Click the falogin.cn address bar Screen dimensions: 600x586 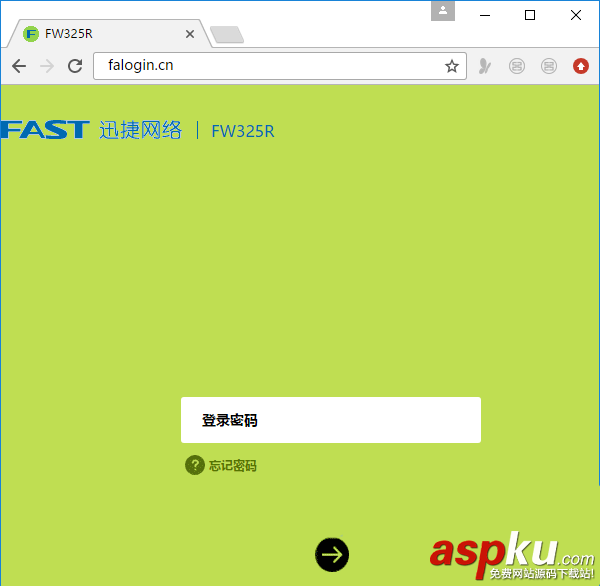click(x=280, y=66)
